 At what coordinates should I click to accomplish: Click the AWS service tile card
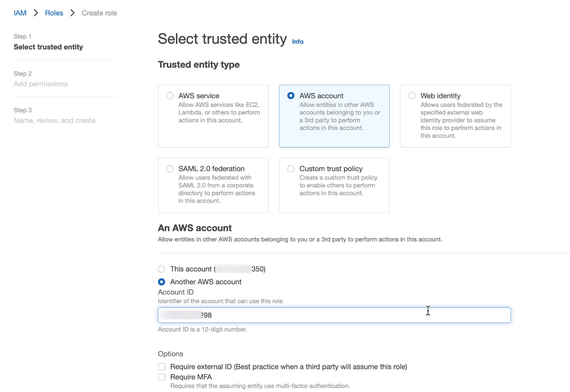(x=213, y=116)
